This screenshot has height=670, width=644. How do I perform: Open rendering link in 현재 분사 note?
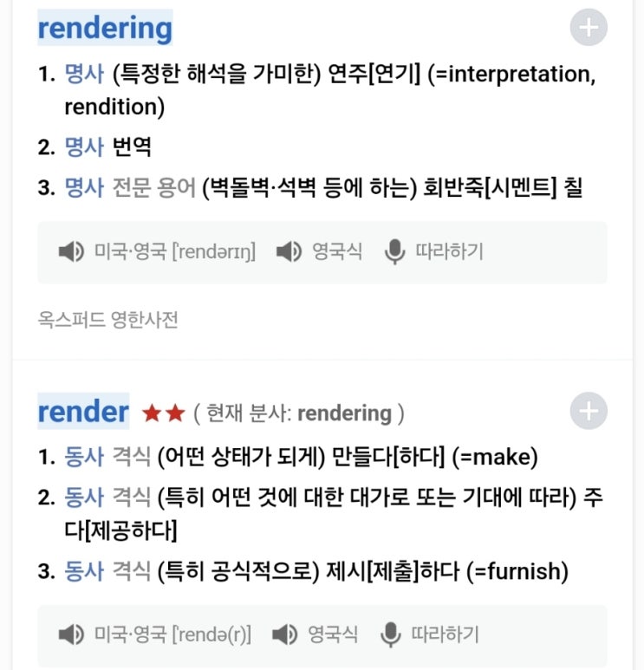[344, 413]
